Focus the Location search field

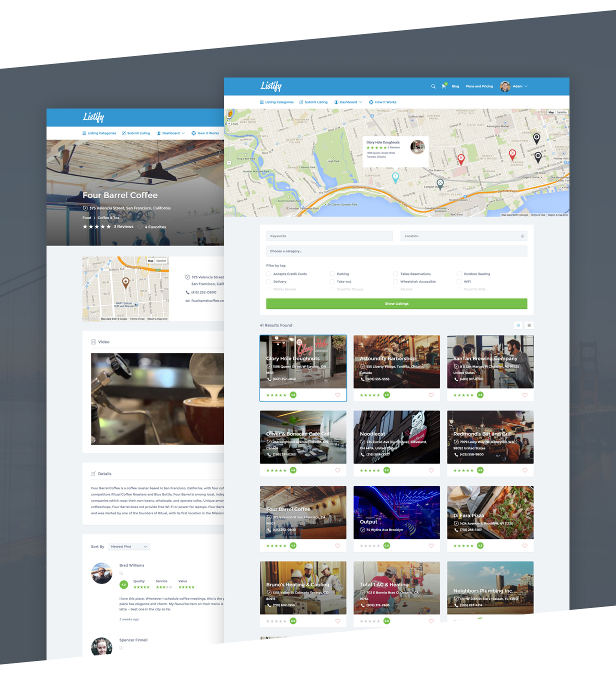[x=463, y=236]
